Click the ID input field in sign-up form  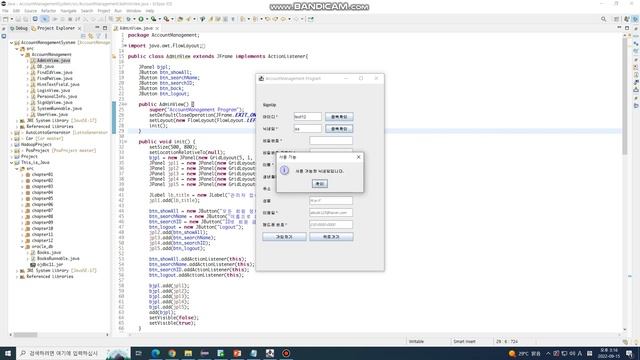coord(307,117)
